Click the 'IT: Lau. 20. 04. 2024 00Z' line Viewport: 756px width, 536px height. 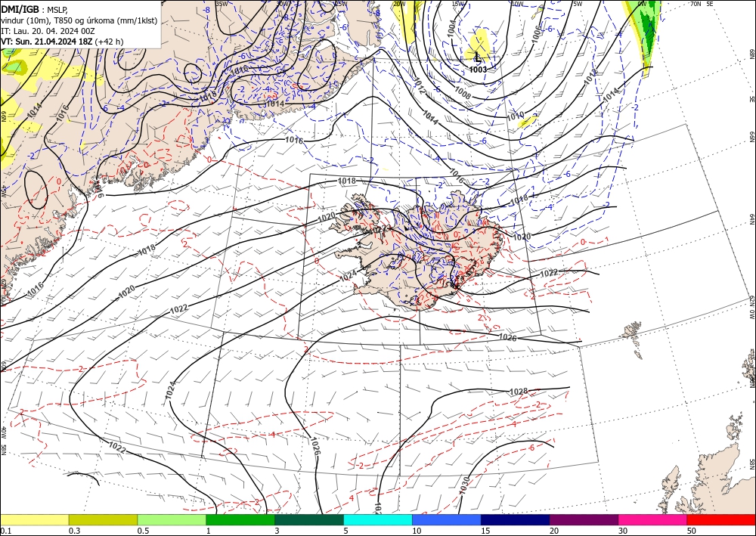tap(48, 31)
